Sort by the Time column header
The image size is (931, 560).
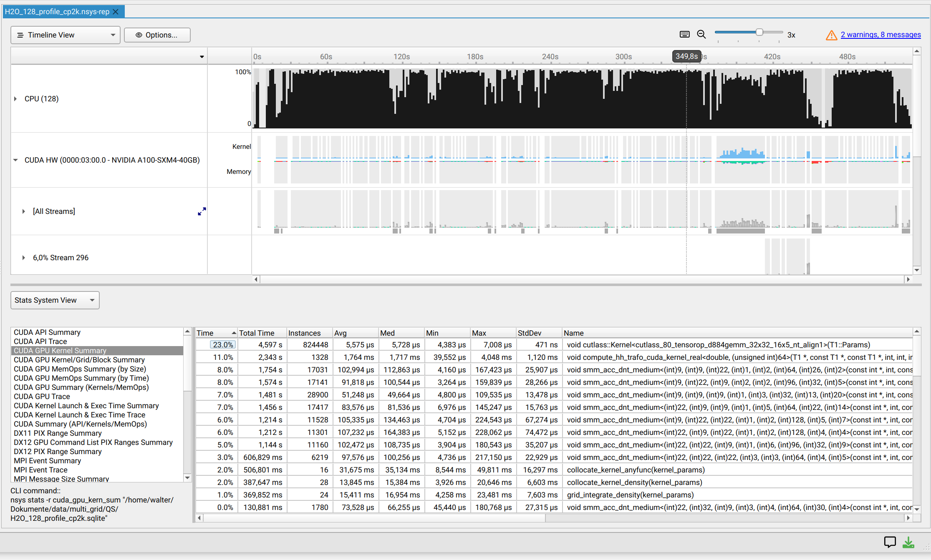[216, 333]
